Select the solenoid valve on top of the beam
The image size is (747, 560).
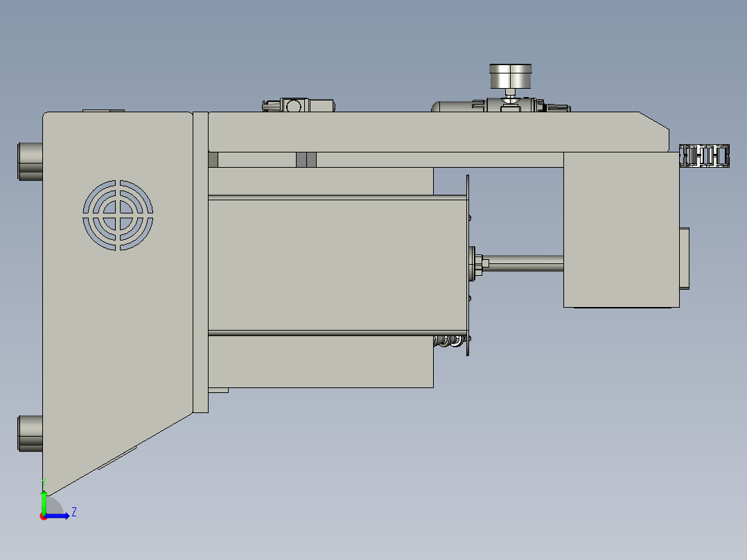[298, 105]
